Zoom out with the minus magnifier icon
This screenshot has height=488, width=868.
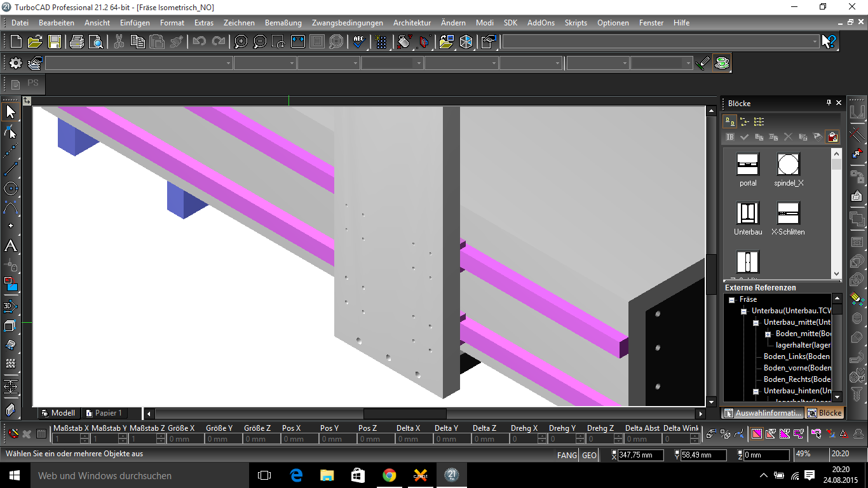coord(260,42)
